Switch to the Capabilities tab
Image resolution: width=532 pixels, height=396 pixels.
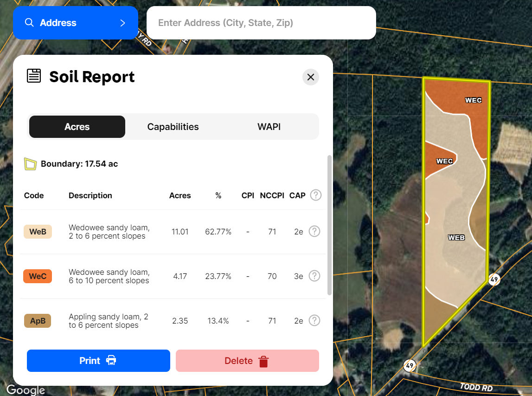tap(173, 127)
